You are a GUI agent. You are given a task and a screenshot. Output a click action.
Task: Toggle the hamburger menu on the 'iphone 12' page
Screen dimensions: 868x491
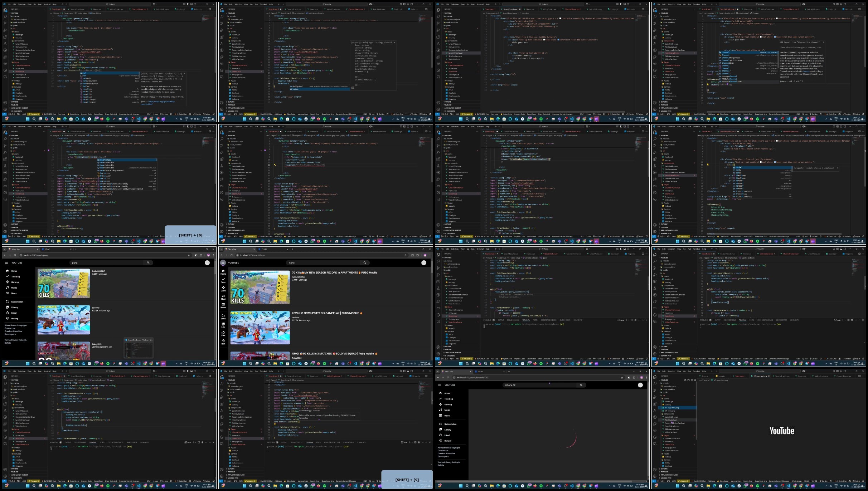click(x=440, y=385)
